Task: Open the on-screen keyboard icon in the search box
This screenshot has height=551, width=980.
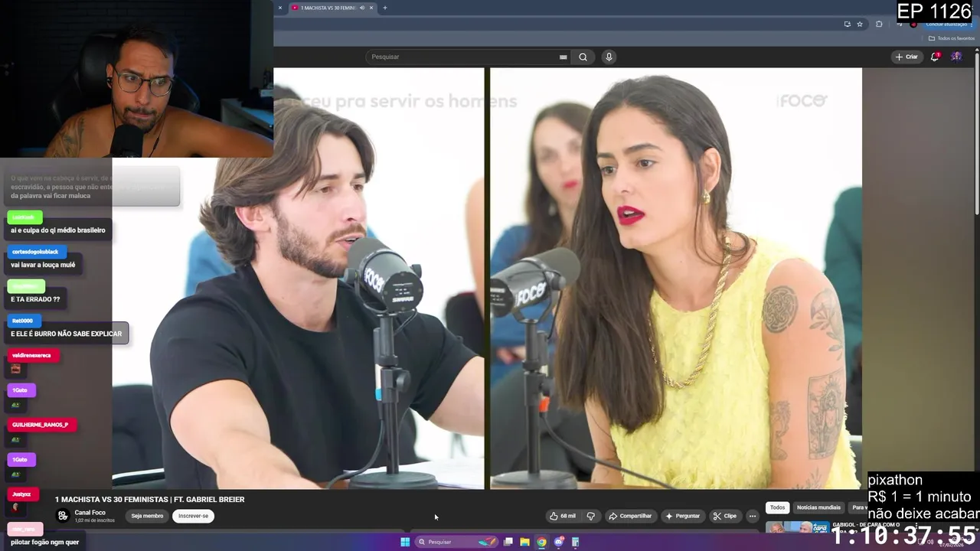Action: point(563,57)
